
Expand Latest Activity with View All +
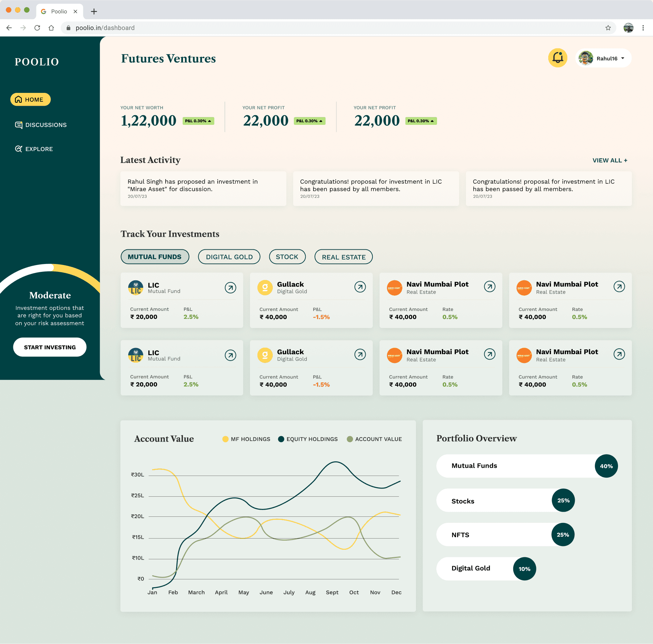(x=609, y=160)
